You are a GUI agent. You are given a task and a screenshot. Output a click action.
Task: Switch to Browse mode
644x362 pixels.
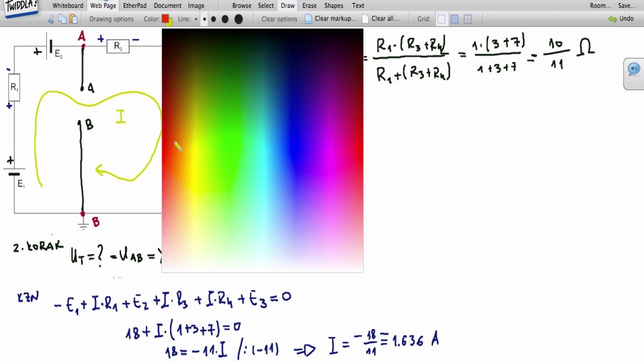point(242,6)
